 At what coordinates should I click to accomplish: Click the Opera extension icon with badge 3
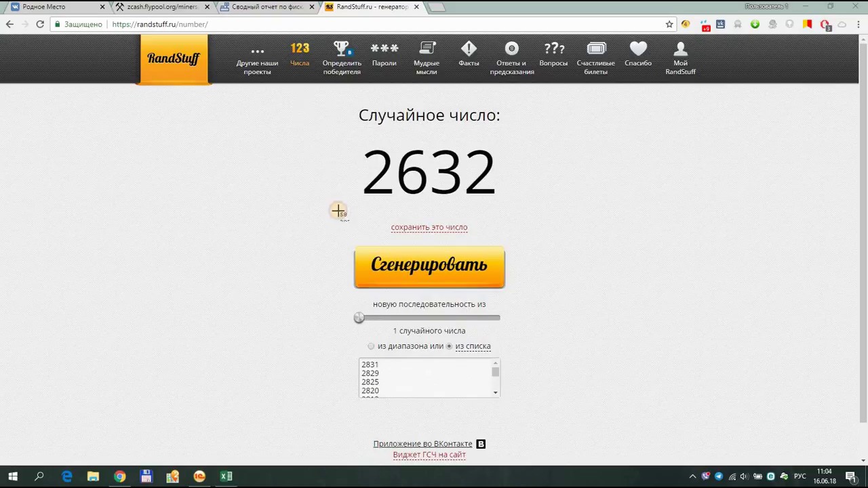pyautogui.click(x=825, y=25)
